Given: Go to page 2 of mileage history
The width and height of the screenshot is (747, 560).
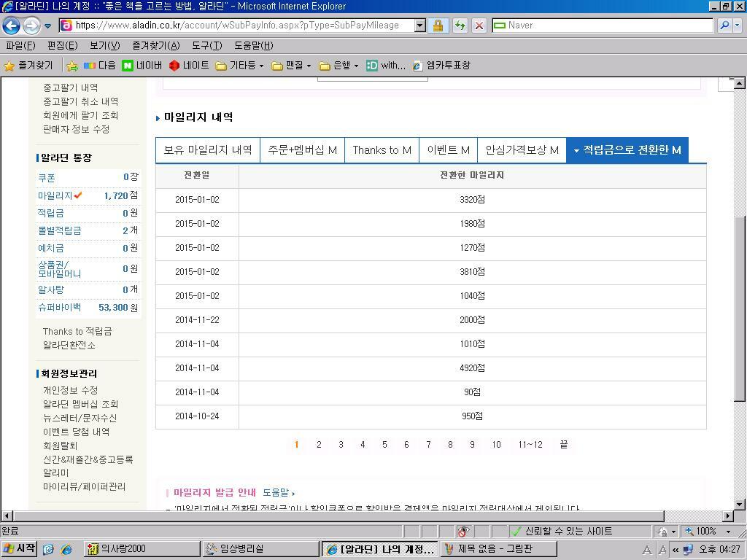Looking at the screenshot, I should (x=319, y=445).
